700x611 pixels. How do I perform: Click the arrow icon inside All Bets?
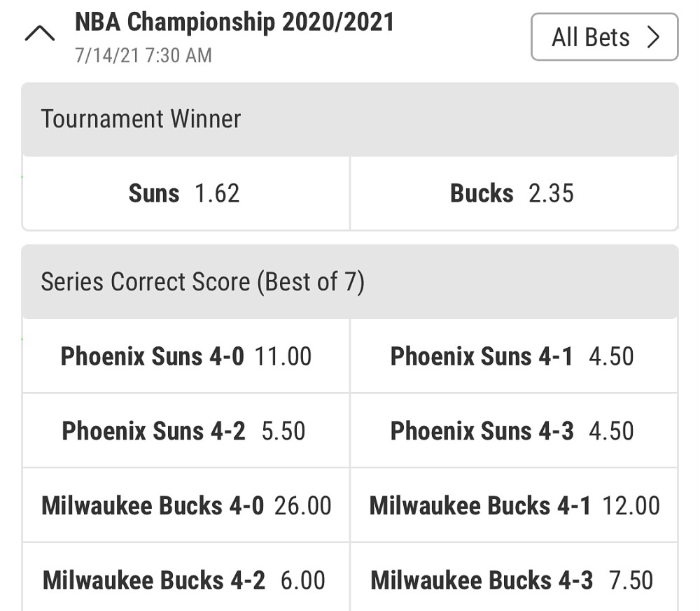pos(654,37)
